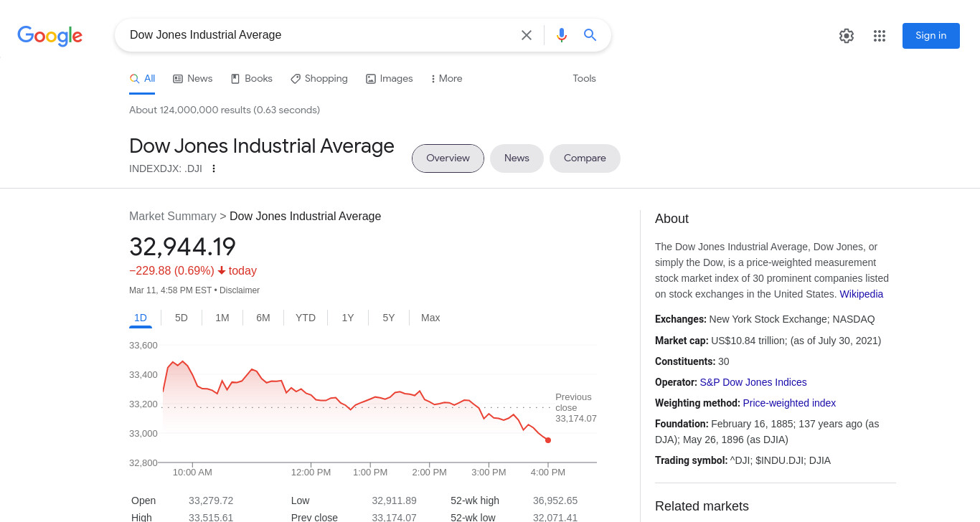The image size is (980, 522).
Task: Select the 6M chart range
Action: (x=263, y=318)
